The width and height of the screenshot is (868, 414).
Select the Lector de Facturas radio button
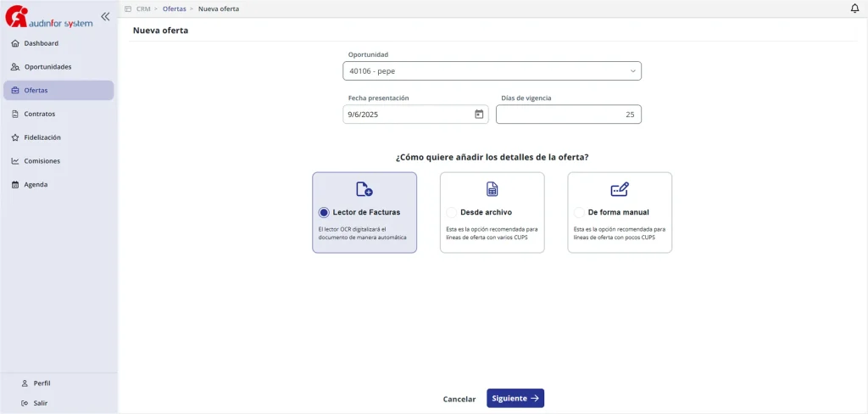click(324, 213)
